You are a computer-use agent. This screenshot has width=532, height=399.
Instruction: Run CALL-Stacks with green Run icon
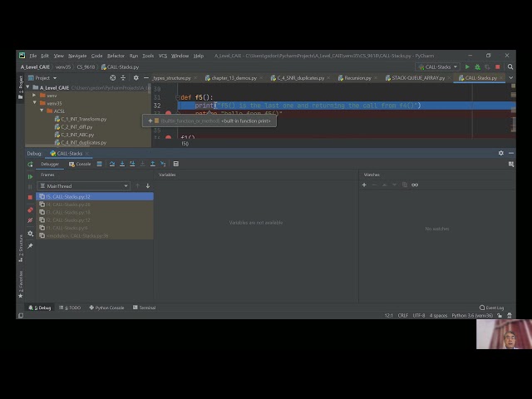[467, 66]
